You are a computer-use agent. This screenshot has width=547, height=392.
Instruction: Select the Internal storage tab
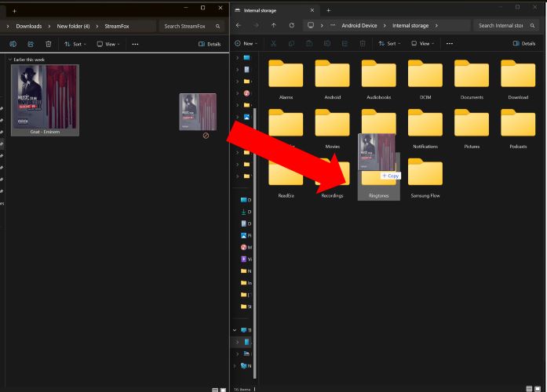tap(271, 10)
